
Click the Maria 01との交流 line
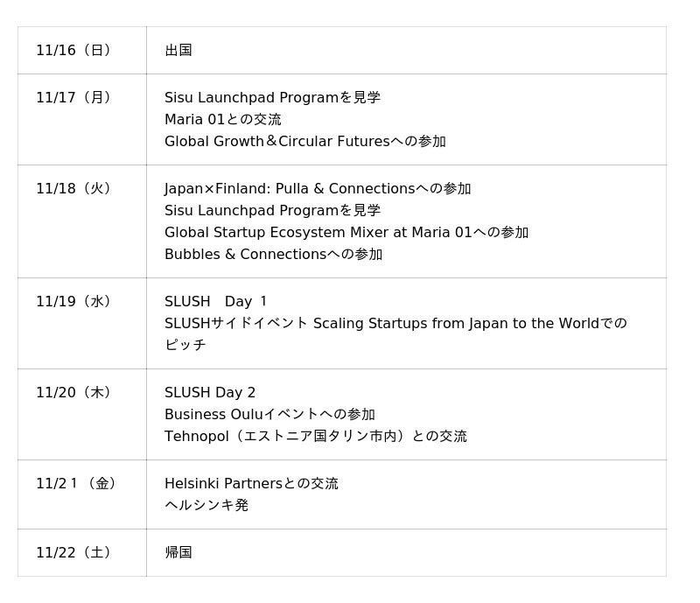[x=223, y=120]
